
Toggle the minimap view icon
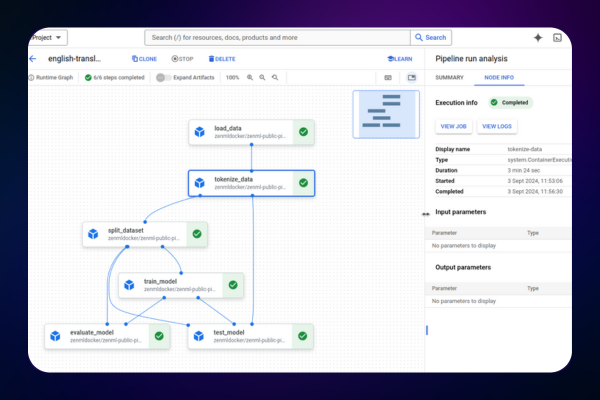pos(411,77)
